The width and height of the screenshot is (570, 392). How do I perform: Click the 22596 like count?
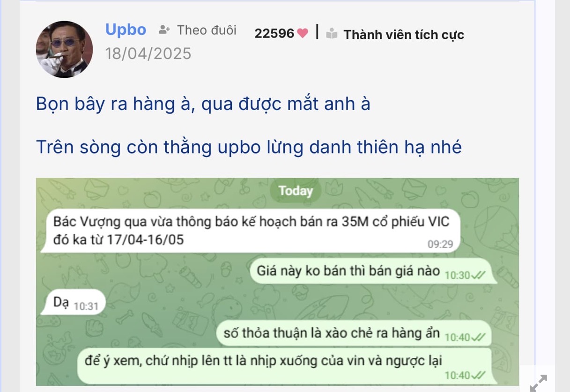(x=274, y=33)
